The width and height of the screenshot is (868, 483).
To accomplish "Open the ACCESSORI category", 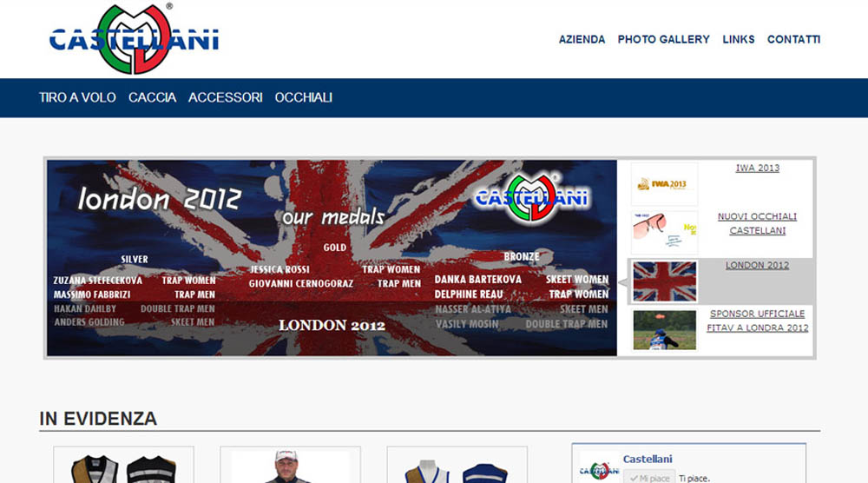I will (226, 97).
